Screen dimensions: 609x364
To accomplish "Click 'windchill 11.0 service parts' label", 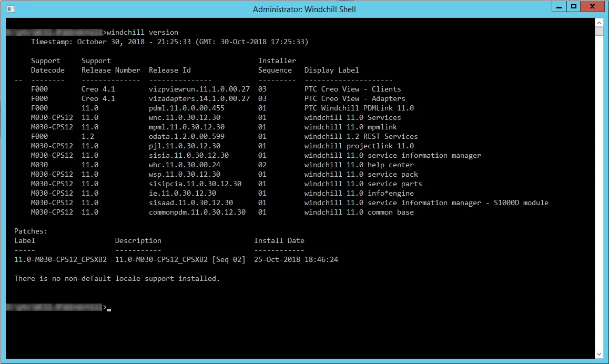I will click(363, 184).
